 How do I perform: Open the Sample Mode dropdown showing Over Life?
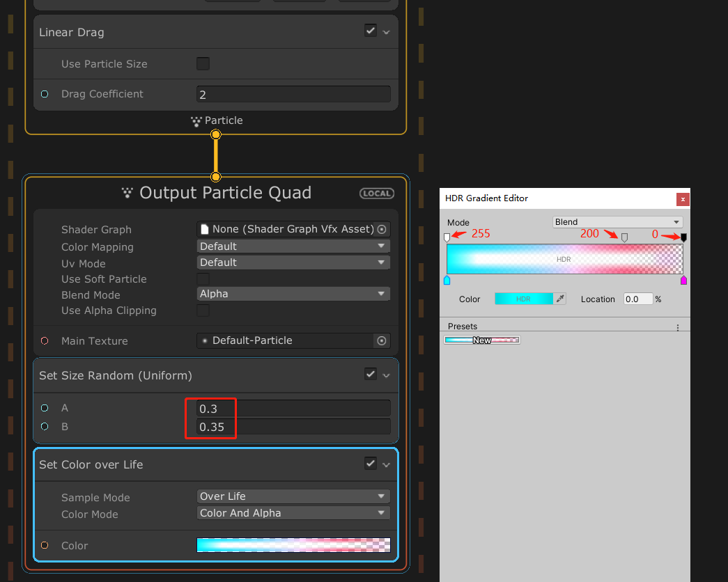pyautogui.click(x=293, y=497)
